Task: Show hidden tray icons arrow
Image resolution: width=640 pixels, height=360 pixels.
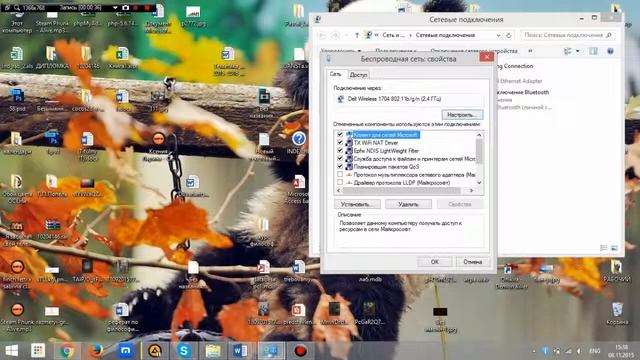Action: pyautogui.click(x=534, y=351)
